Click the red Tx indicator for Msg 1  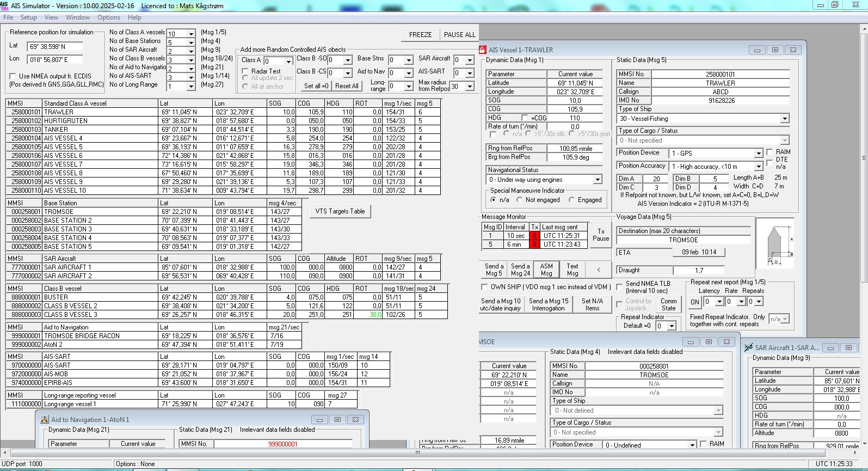click(534, 236)
